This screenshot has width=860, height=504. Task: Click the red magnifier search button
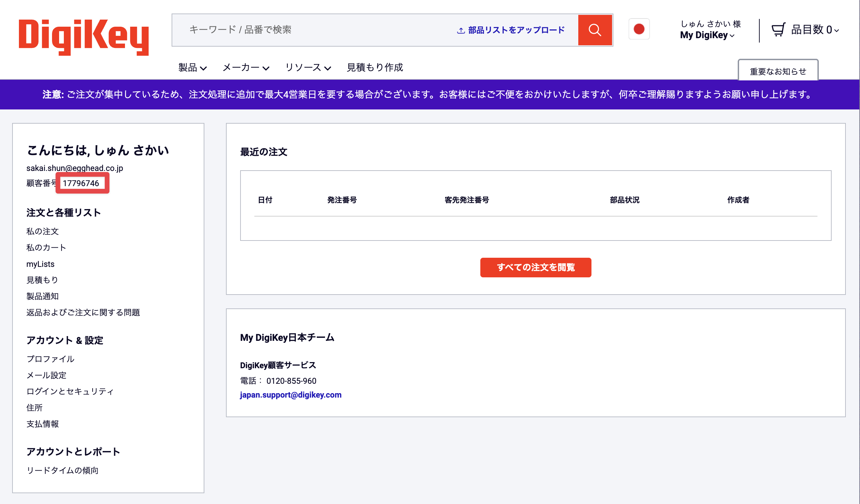point(595,30)
